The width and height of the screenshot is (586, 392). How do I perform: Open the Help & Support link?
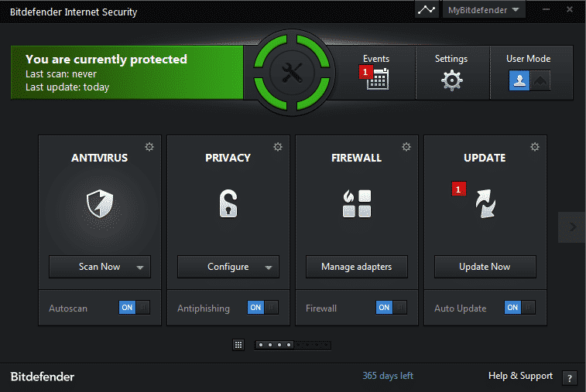[520, 377]
